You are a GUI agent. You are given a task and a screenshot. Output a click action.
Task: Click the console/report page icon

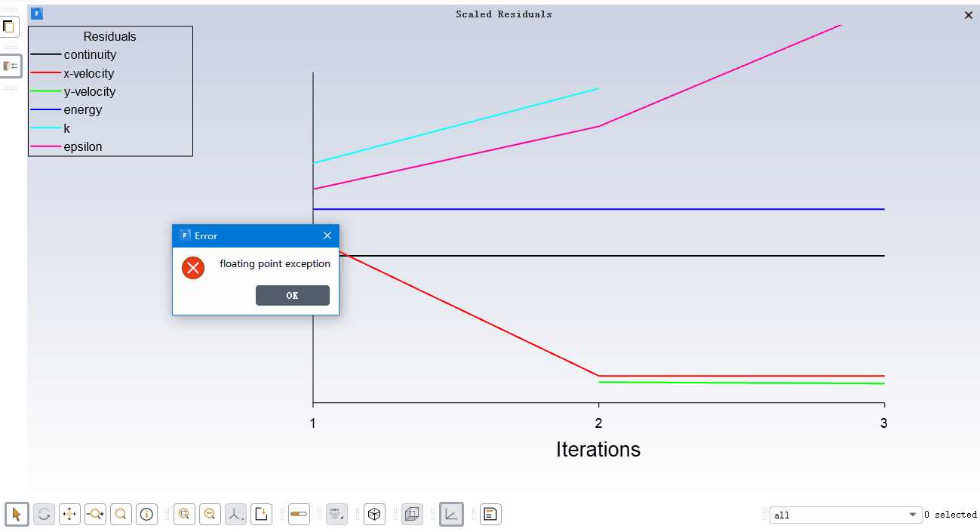coord(490,515)
